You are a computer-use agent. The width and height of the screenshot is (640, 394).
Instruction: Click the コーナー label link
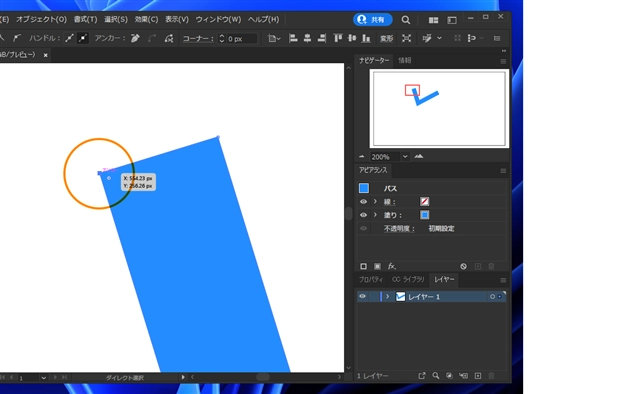pyautogui.click(x=198, y=38)
